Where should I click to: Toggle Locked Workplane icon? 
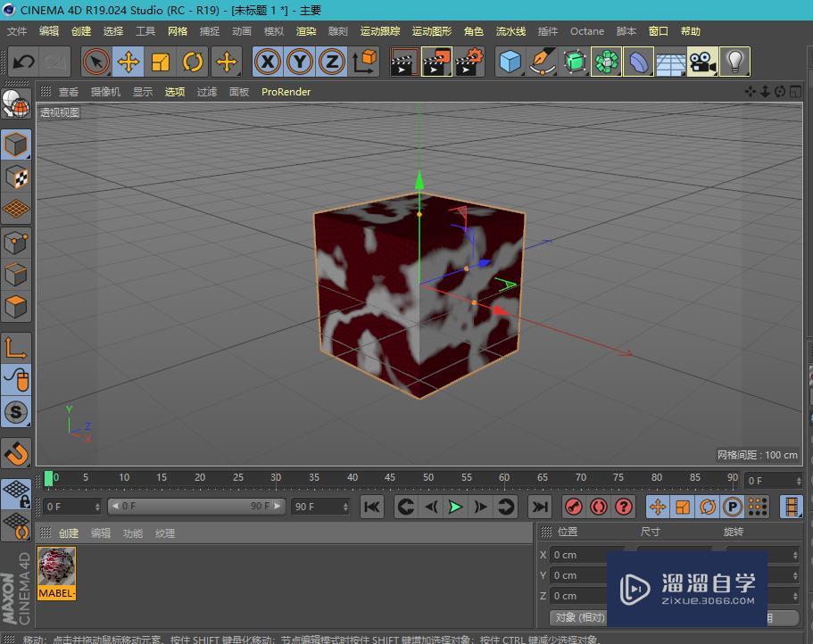(16, 494)
